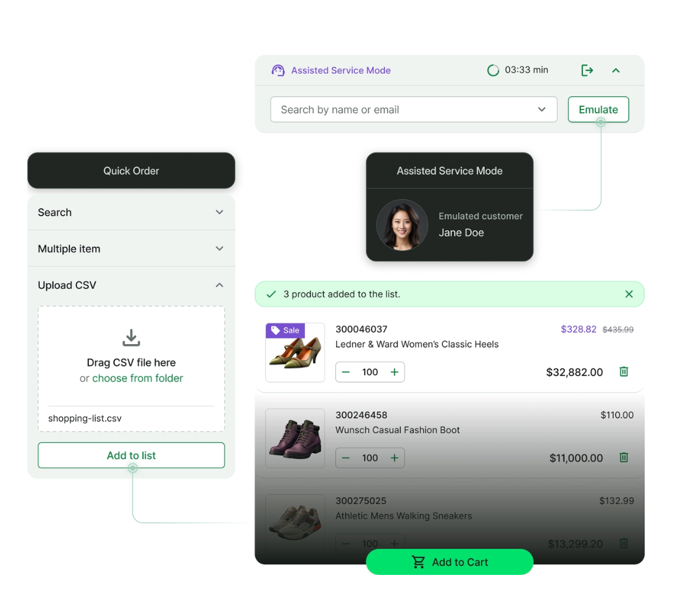Click the CSV download arrow icon
687x616 pixels.
131,338
